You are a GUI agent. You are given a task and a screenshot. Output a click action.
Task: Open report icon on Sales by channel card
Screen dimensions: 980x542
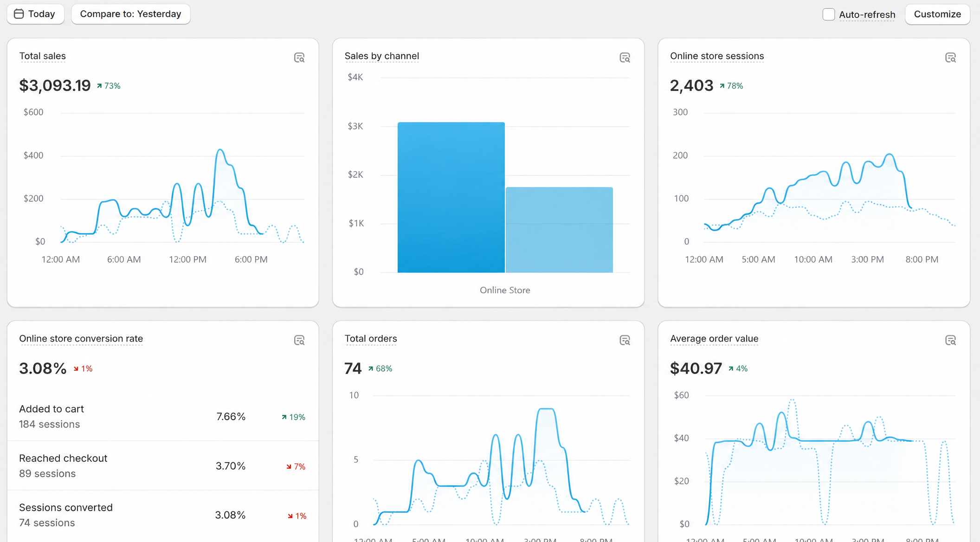(x=625, y=58)
